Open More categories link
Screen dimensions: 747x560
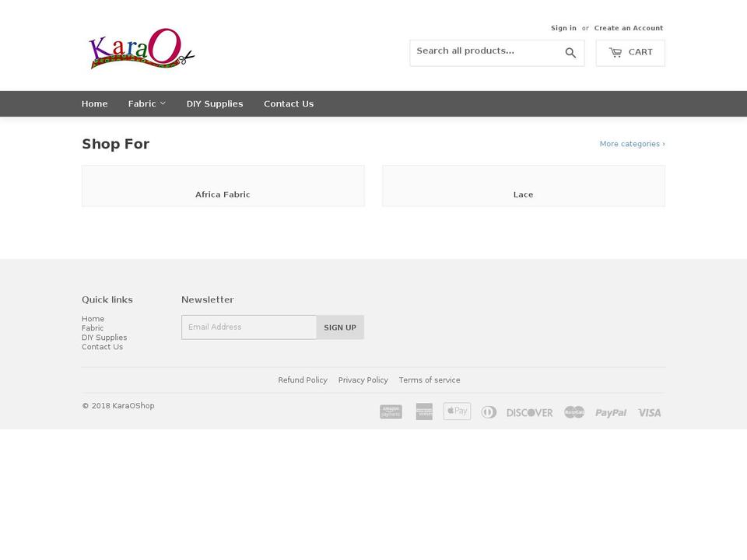coord(632,144)
